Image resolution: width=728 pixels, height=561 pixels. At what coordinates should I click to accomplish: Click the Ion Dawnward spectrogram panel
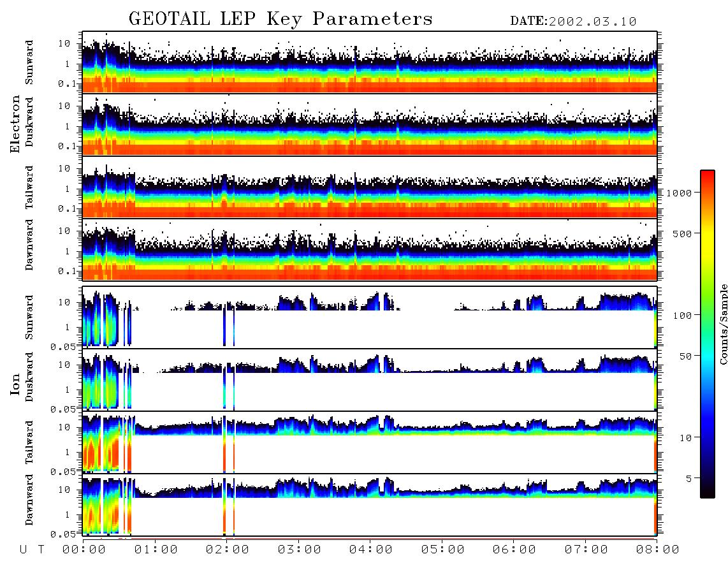pos(370,504)
